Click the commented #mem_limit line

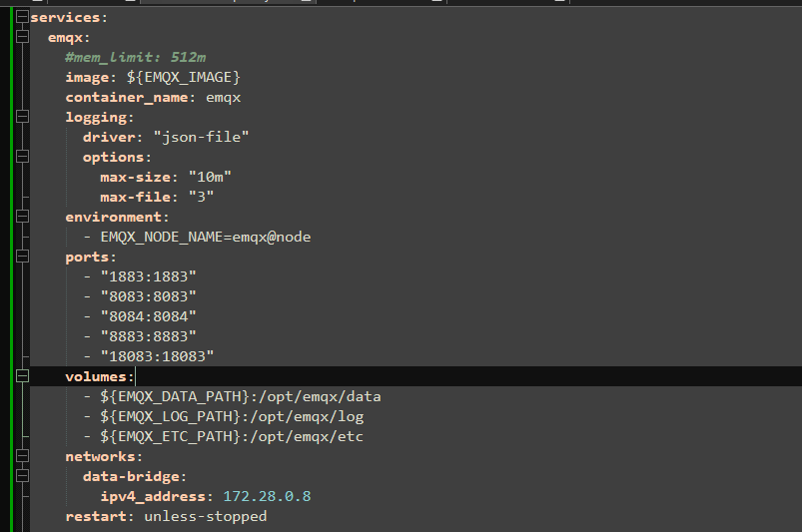135,57
